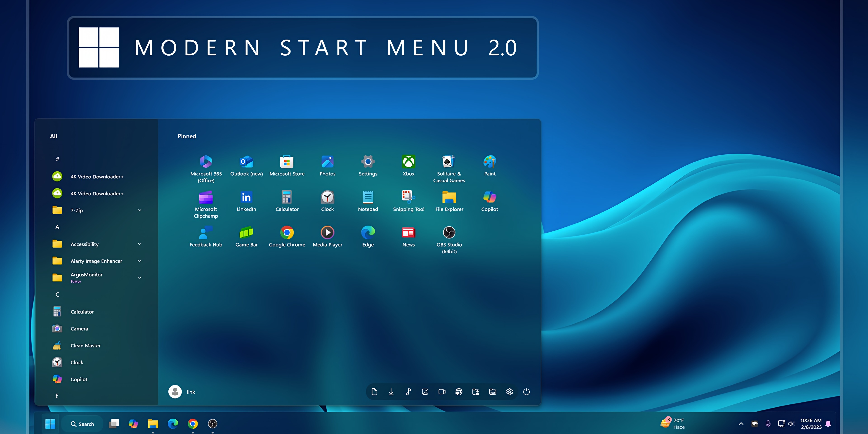Launch Notepad
The height and width of the screenshot is (434, 868).
(x=368, y=201)
